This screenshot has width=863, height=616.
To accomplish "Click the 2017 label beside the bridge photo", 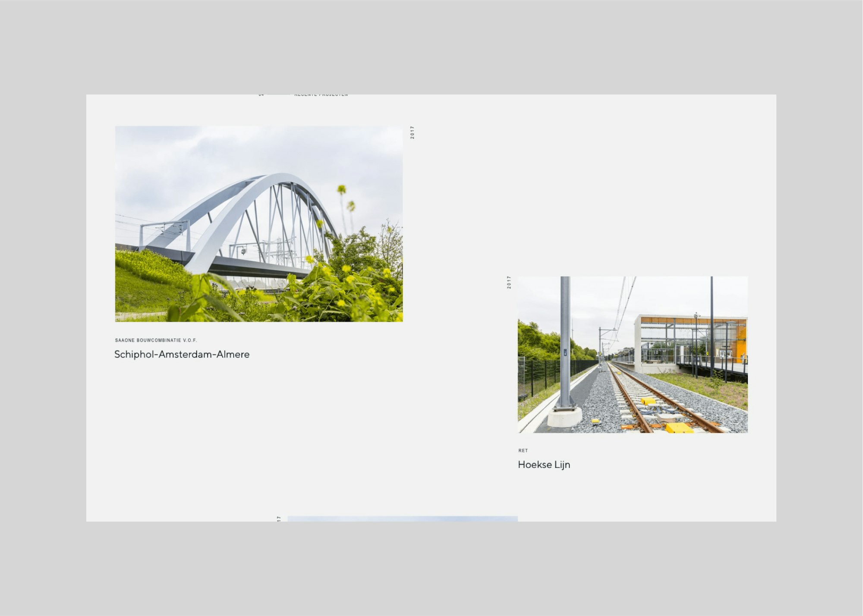I will tap(412, 132).
